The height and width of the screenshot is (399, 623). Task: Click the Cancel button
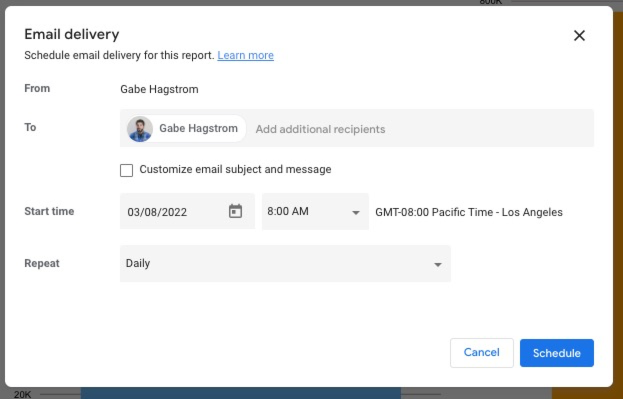pos(482,353)
